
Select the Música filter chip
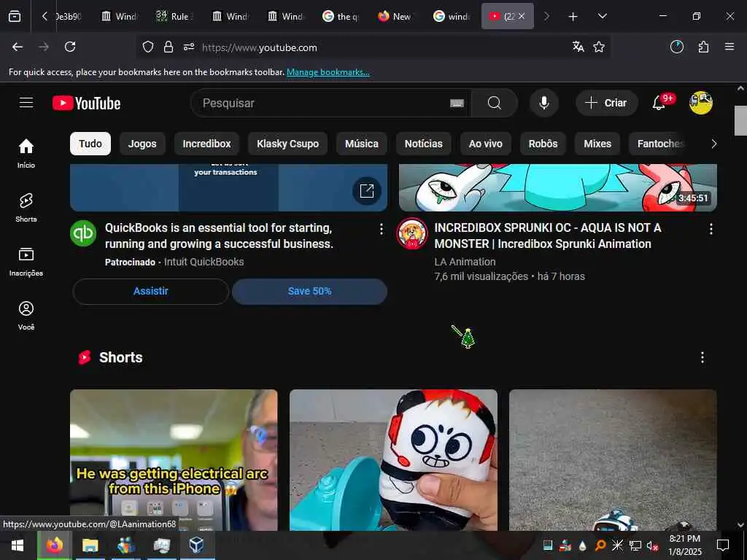coord(362,144)
